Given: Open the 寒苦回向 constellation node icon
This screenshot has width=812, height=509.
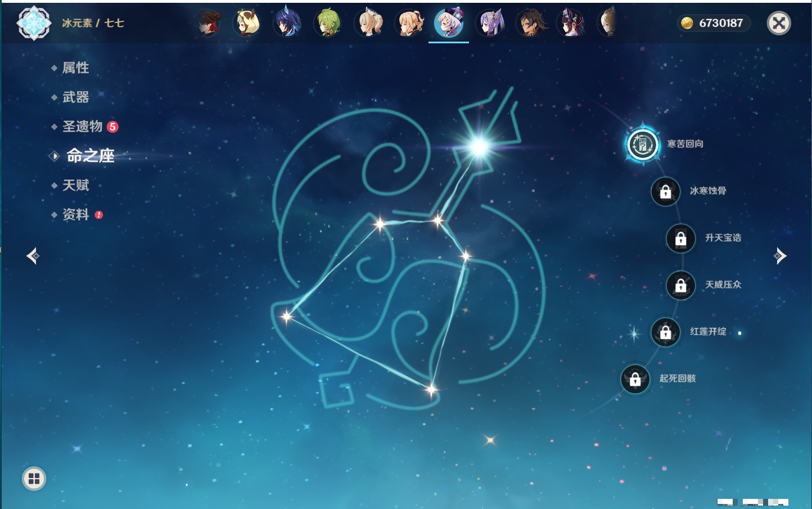Looking at the screenshot, I should (x=642, y=145).
